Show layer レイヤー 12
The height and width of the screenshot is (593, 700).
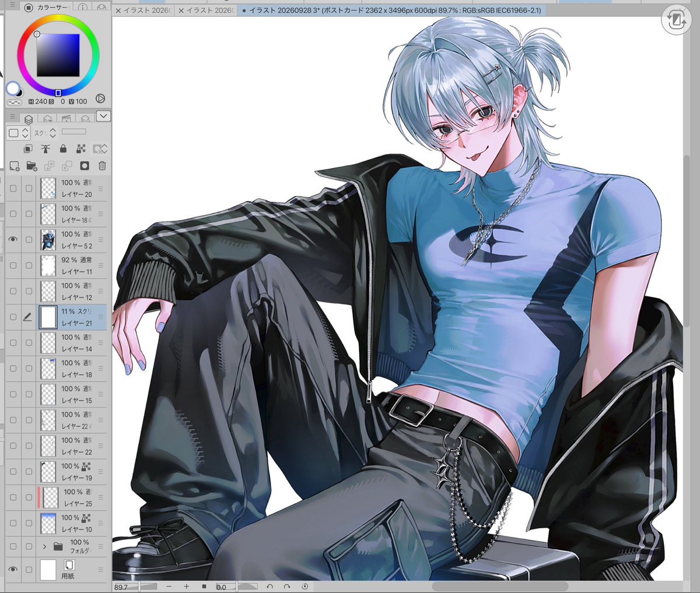point(13,291)
